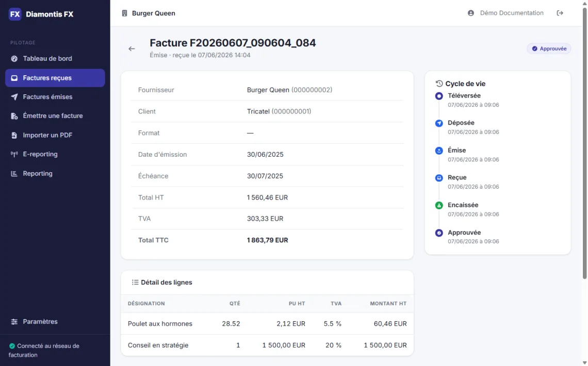Select the Téléversée lifecycle marker
588x366 pixels.
pyautogui.click(x=439, y=96)
